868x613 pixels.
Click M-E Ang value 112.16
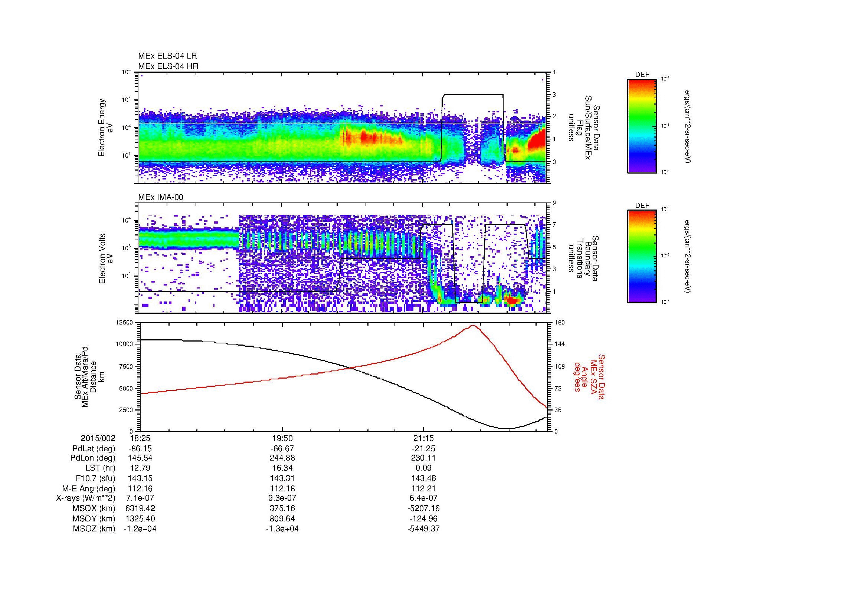pos(140,488)
